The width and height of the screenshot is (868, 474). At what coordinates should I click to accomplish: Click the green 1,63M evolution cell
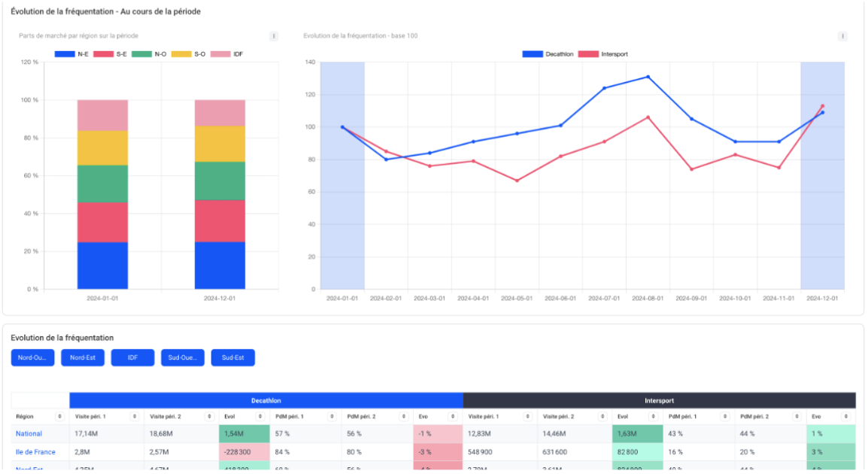pos(638,433)
